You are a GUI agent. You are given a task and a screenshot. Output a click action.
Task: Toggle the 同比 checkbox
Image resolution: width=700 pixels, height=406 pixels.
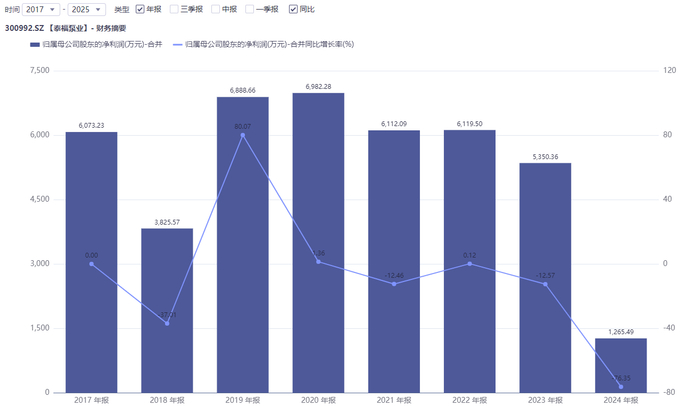coord(293,9)
